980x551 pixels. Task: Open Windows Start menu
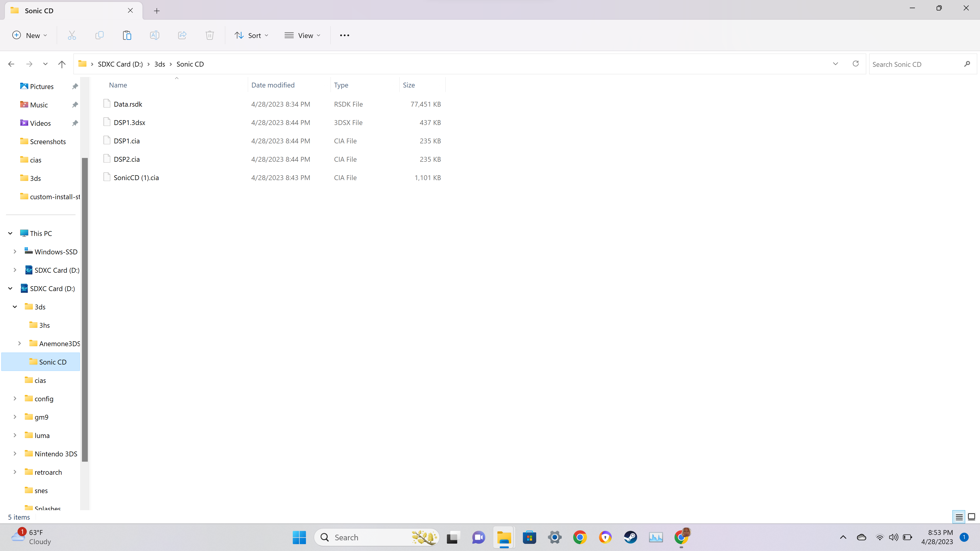(x=299, y=537)
